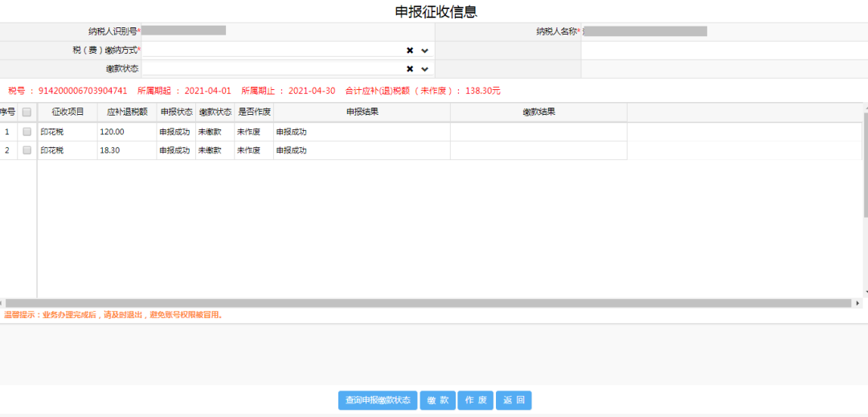
Task: Click the start date 2021-04-01
Action: (207, 91)
